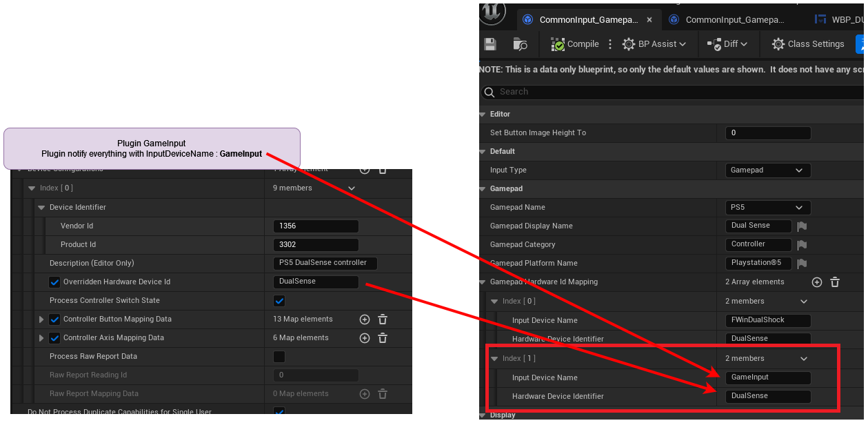Viewport: 868px width, 423px height.
Task: Collapse Index [ 0 ] hardware mapping
Action: click(x=494, y=302)
